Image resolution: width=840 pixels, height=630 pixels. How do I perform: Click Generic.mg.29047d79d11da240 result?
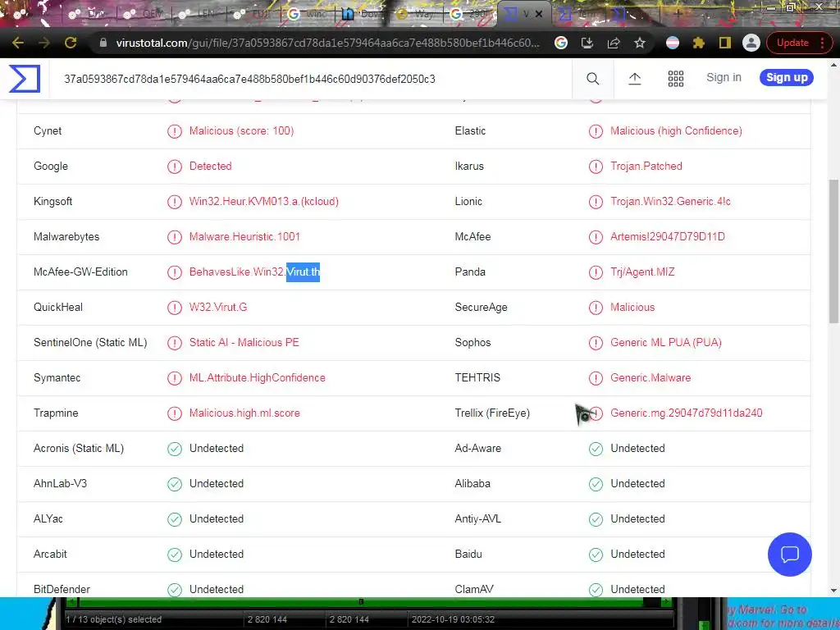coord(687,413)
